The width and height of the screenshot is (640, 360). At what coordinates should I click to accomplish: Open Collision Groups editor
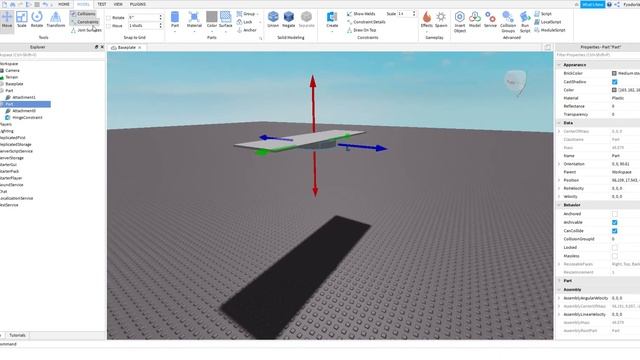tap(508, 21)
